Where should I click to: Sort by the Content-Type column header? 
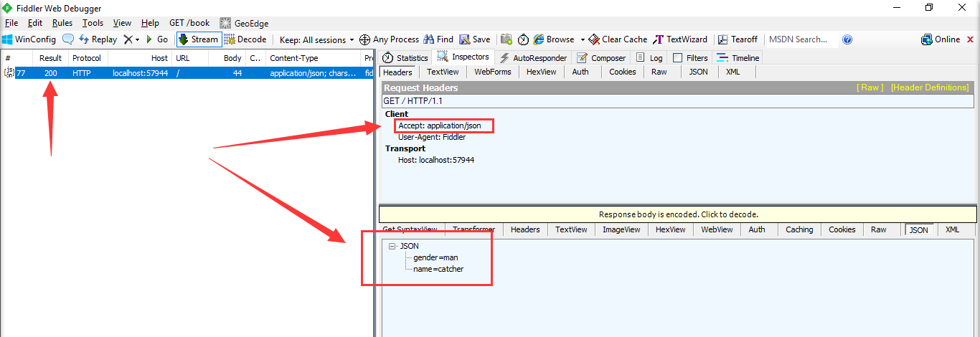pos(314,58)
